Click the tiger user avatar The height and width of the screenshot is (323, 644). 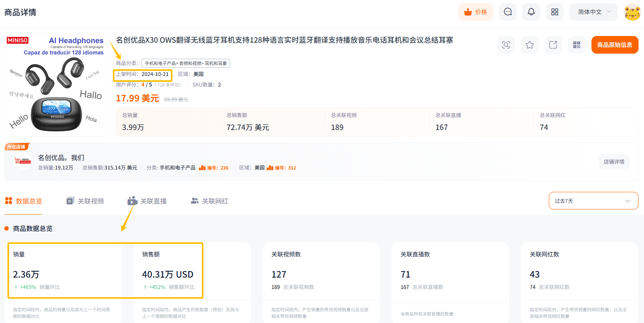pos(632,12)
